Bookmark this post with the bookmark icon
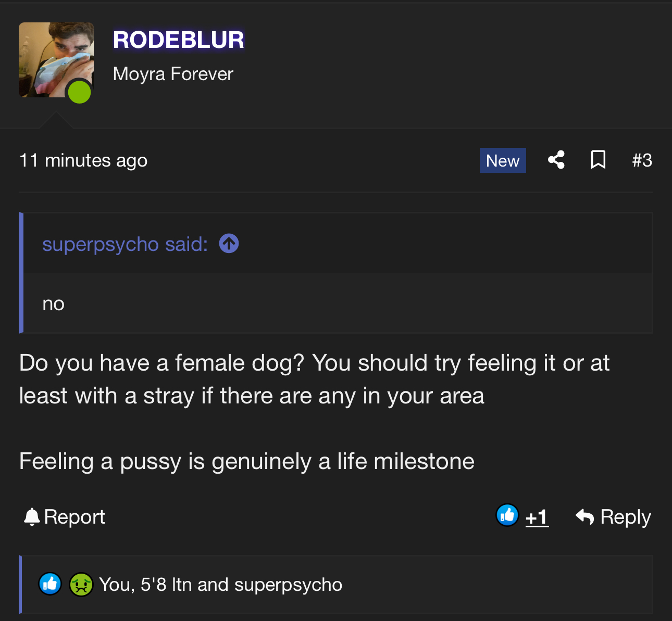This screenshot has width=672, height=621. click(598, 160)
